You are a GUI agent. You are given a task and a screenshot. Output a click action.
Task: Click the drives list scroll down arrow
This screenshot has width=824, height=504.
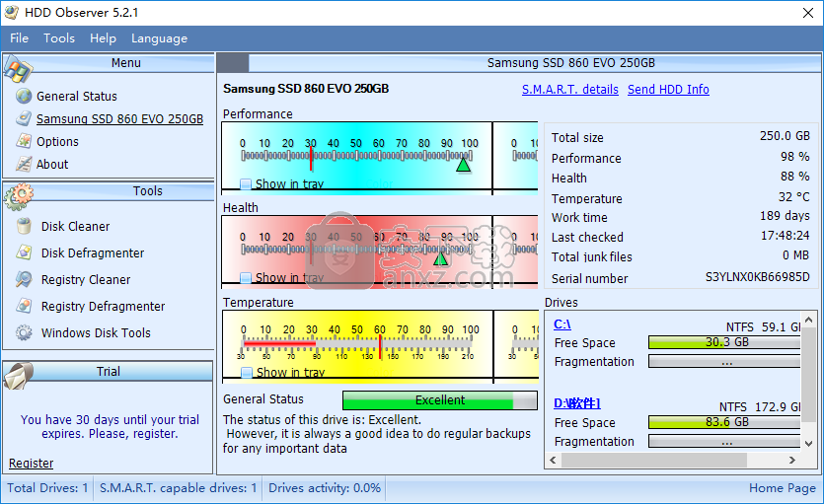point(809,444)
